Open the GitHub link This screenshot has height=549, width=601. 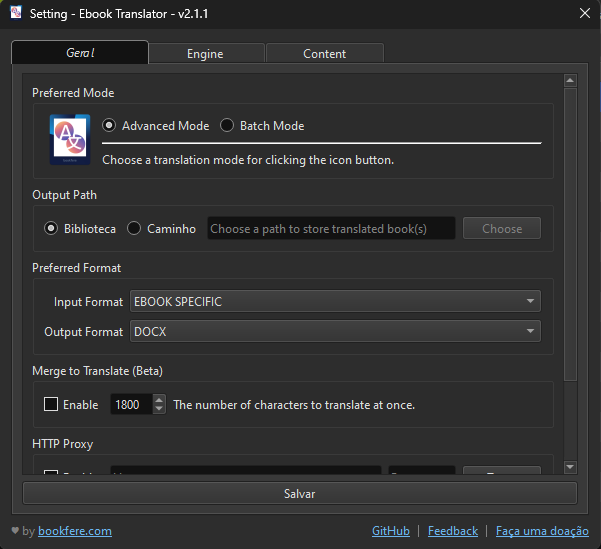[x=391, y=531]
